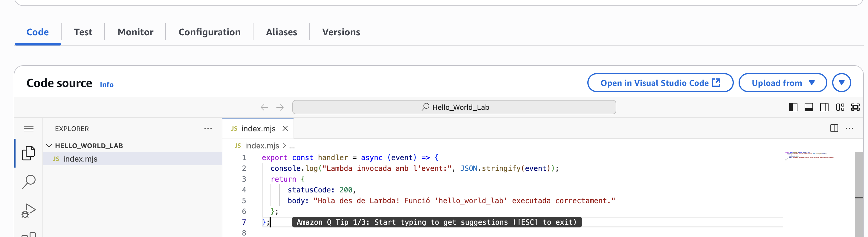Open the Run and Debug view
Screen dimensions: 868x237
(x=29, y=210)
